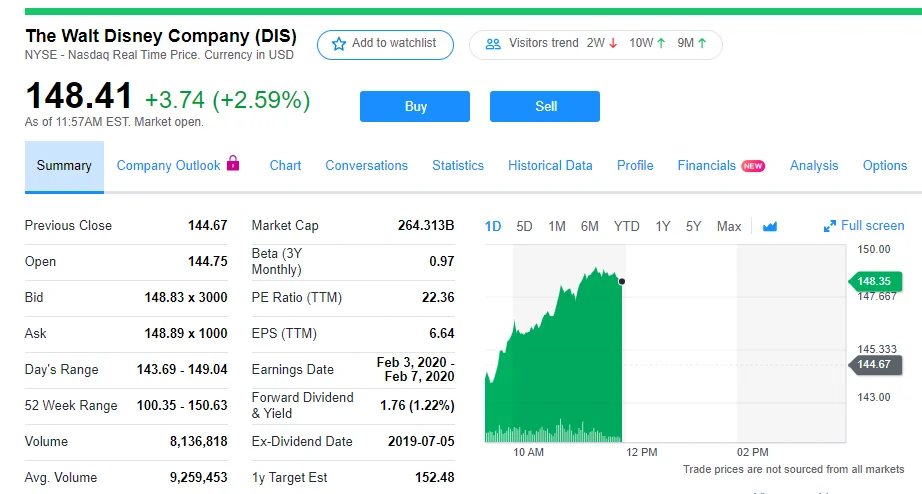The height and width of the screenshot is (494, 922).
Task: Open the Options tab
Action: [884, 166]
